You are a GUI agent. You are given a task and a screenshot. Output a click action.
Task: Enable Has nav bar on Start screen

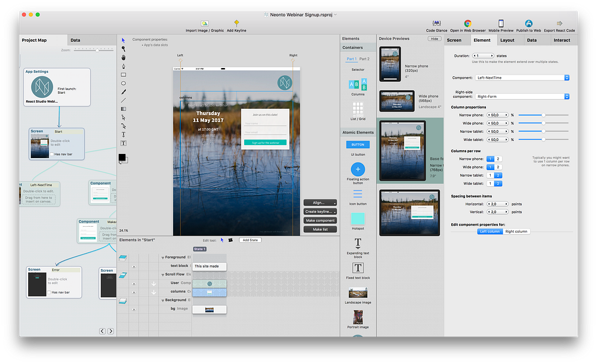tap(53, 154)
